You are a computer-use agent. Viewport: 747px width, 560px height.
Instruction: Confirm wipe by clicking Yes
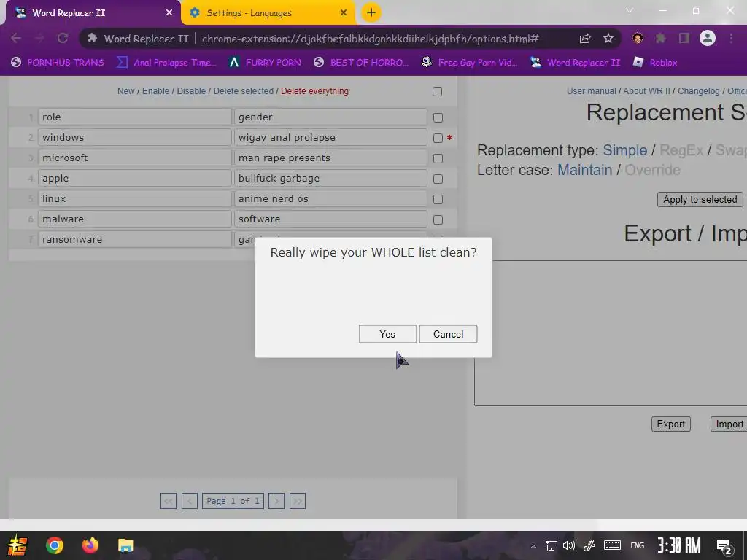pos(387,334)
